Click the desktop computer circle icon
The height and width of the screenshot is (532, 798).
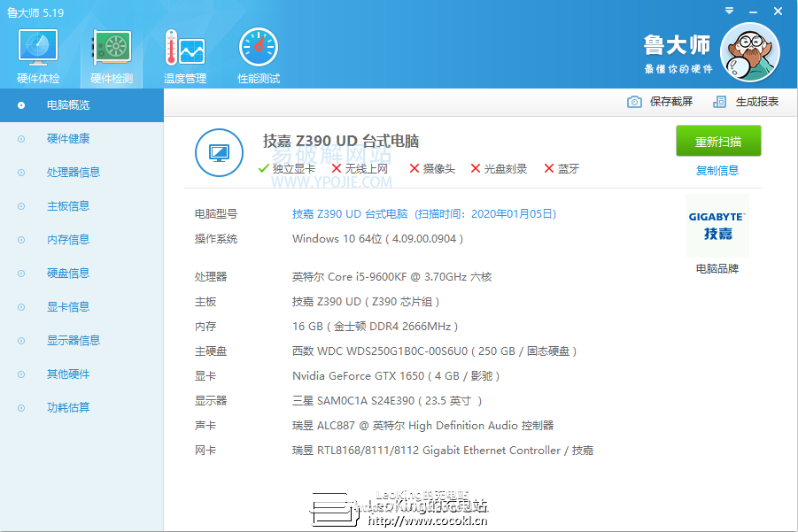click(220, 152)
